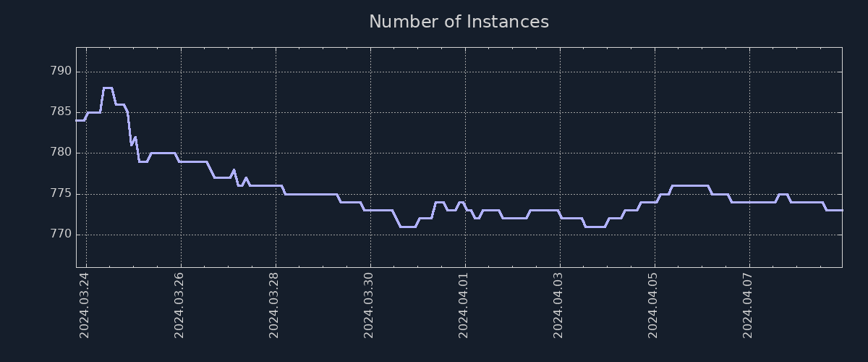
Task: Select the 2024.03.28 date label
Action: [274, 305]
